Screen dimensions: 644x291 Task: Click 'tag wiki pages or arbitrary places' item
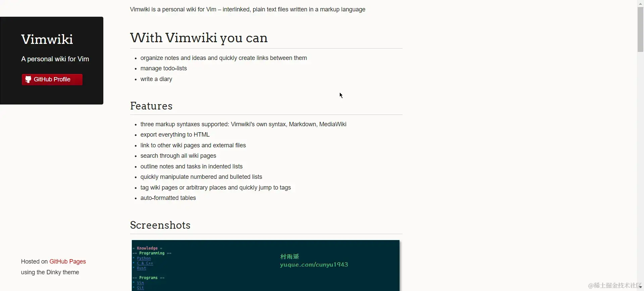pyautogui.click(x=216, y=188)
